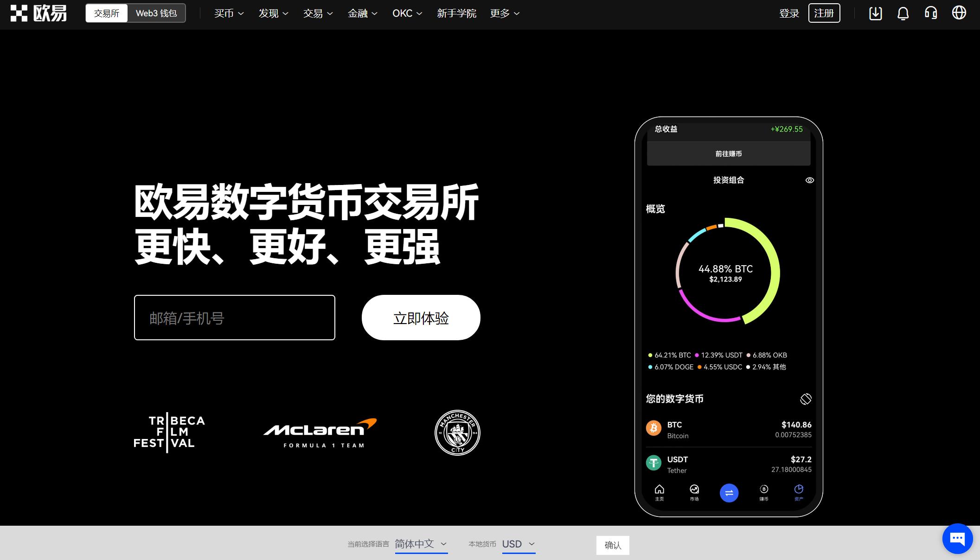Expand the 更多 dropdown menu

click(x=504, y=13)
